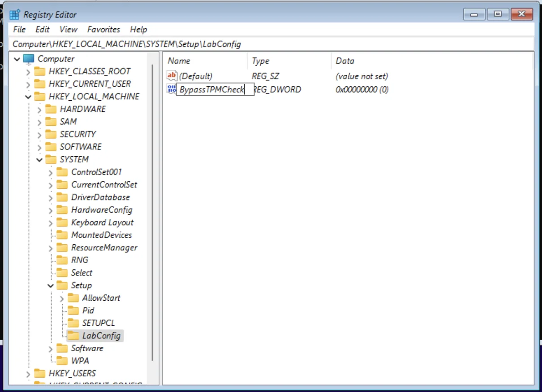
Task: Open the Edit menu
Action: pos(43,30)
